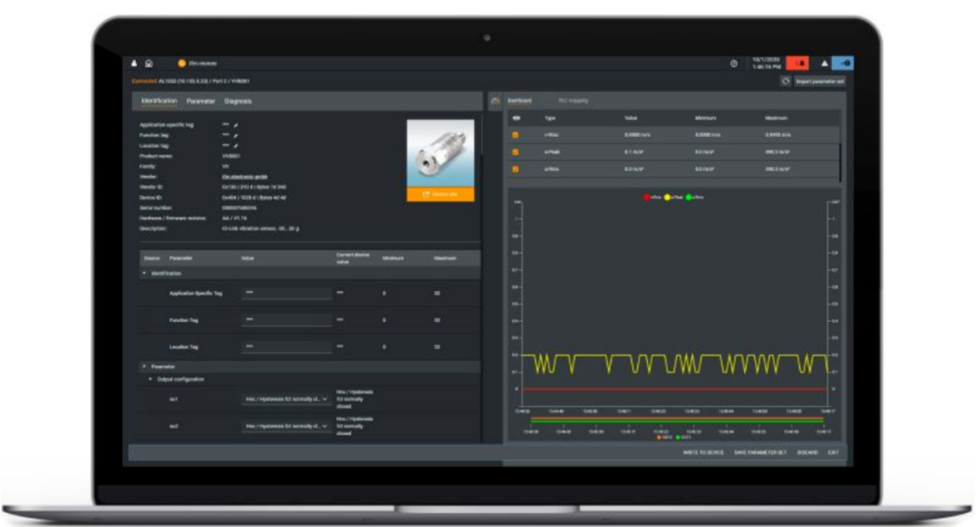Open the PLC mapping tab
This screenshot has height=527, width=980.
click(x=573, y=101)
